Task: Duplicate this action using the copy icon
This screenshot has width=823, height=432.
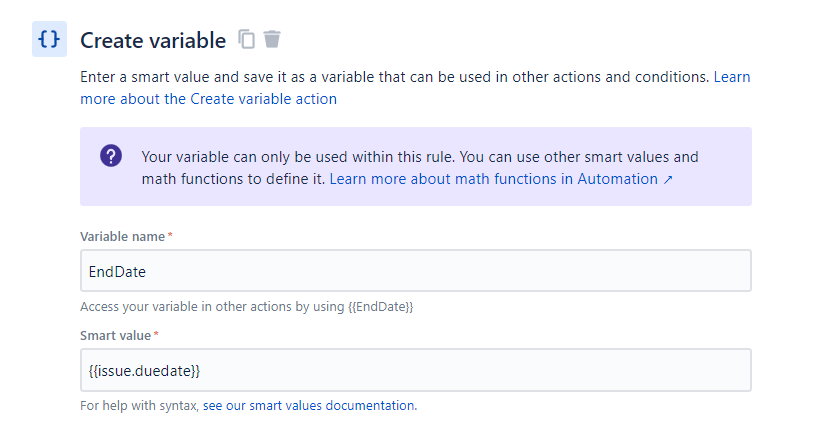Action: coord(247,39)
